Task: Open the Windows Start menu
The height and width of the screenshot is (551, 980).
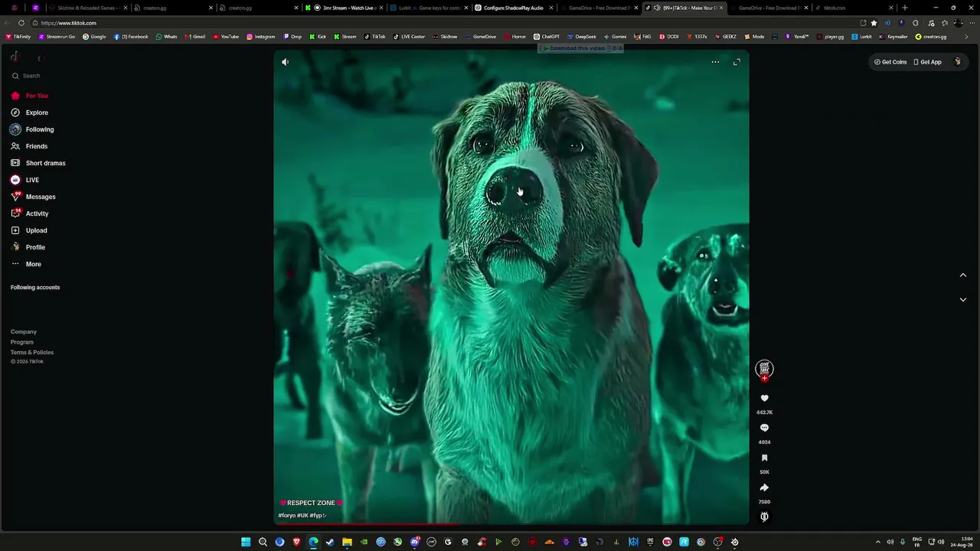Action: pyautogui.click(x=246, y=542)
